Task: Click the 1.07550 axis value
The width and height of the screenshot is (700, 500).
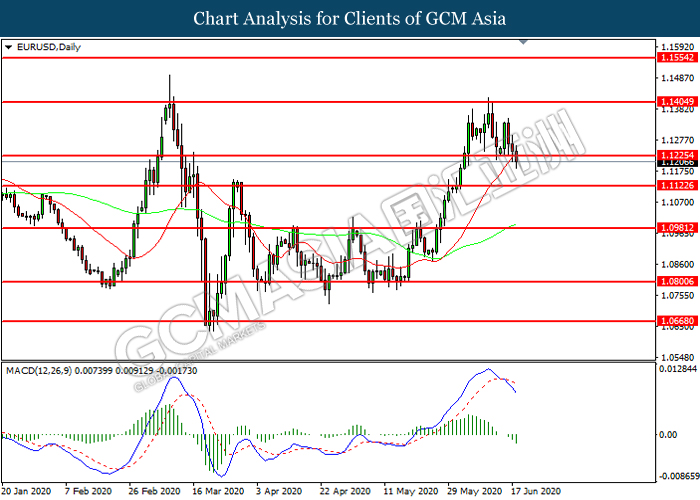Action: point(678,296)
